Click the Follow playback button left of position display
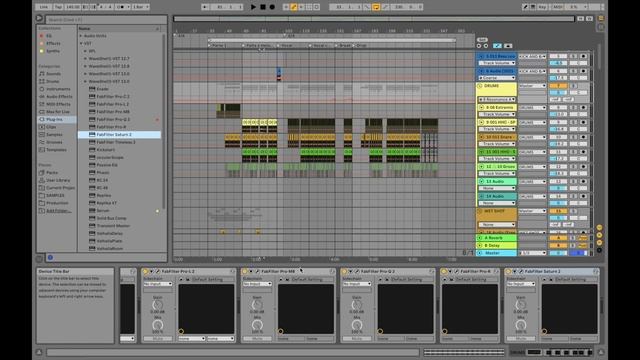Image resolution: width=640 pixels, height=360 pixels. 205,7
